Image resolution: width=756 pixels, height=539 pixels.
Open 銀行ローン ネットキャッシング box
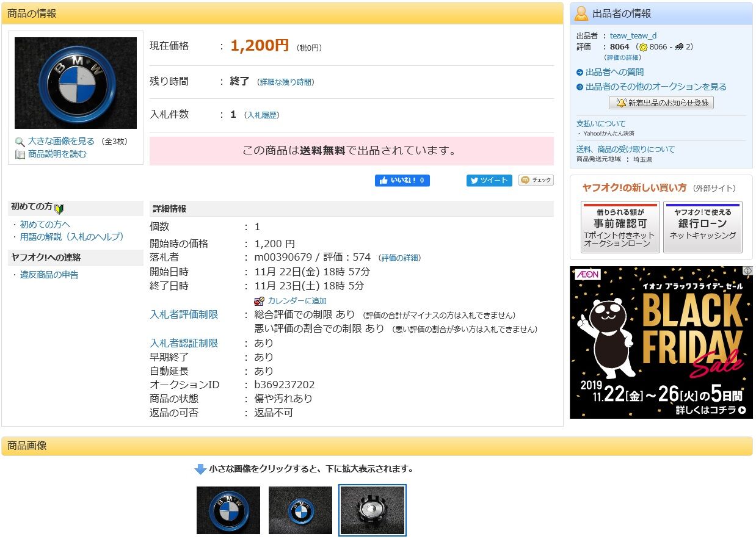(703, 227)
